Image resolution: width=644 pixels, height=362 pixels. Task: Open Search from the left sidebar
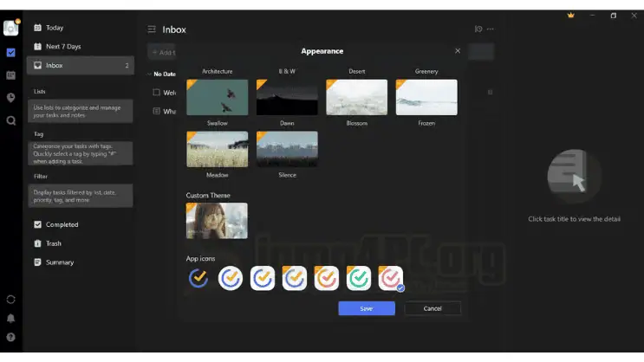pos(11,120)
